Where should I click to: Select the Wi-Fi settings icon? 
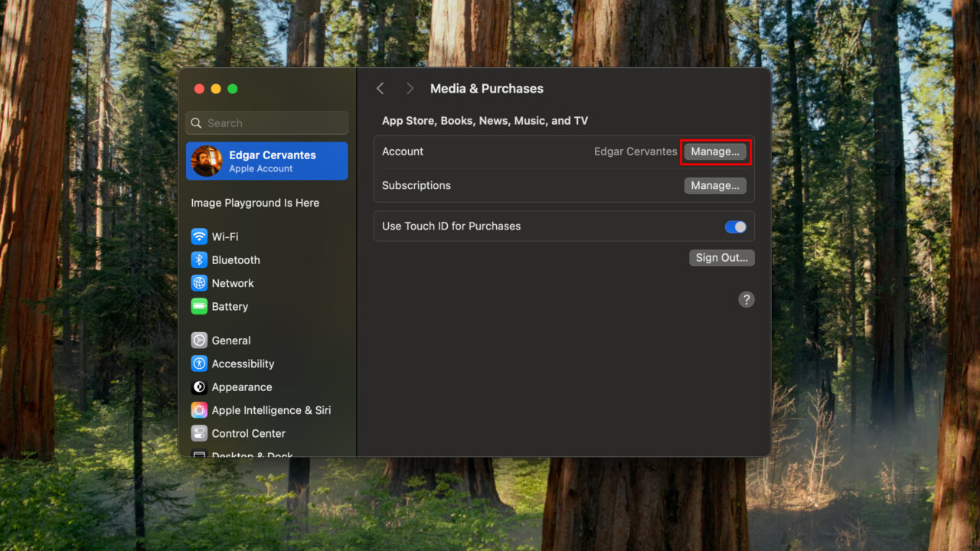[x=200, y=236]
